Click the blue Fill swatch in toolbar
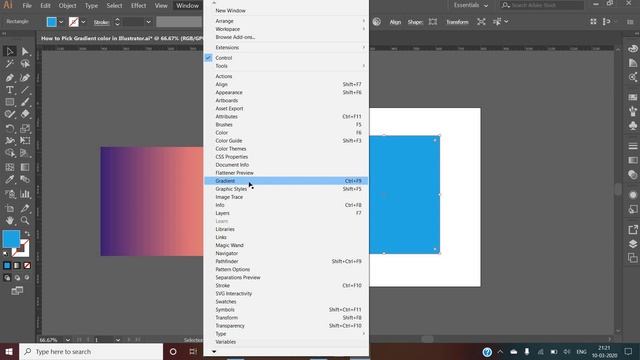This screenshot has height=360, width=640. tap(11, 239)
